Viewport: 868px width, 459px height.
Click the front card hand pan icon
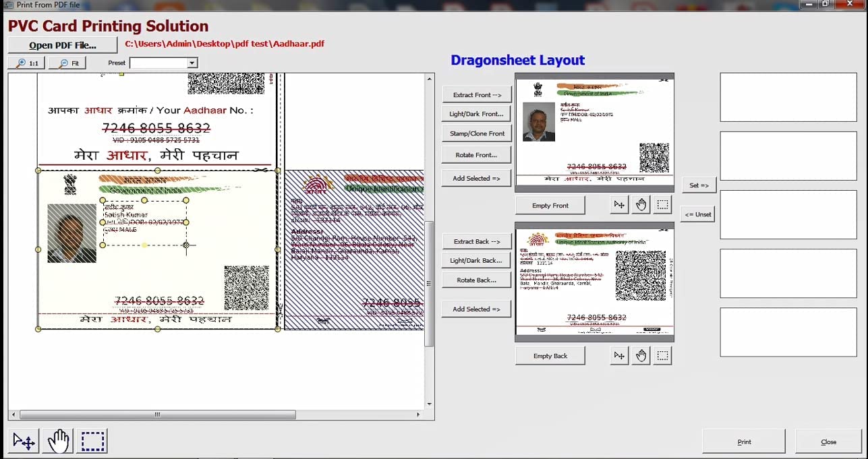point(641,205)
